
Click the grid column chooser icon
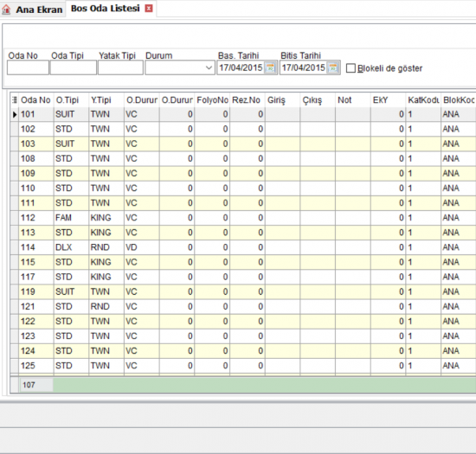pos(14,99)
